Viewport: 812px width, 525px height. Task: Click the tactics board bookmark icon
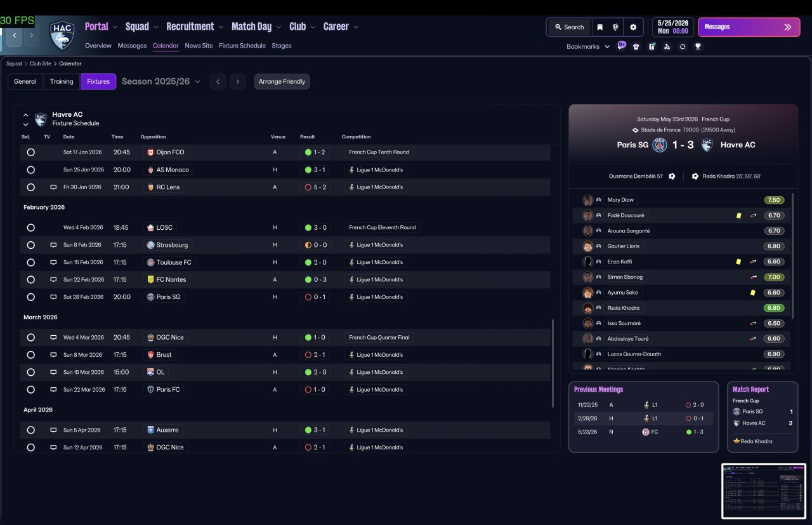pyautogui.click(x=652, y=46)
